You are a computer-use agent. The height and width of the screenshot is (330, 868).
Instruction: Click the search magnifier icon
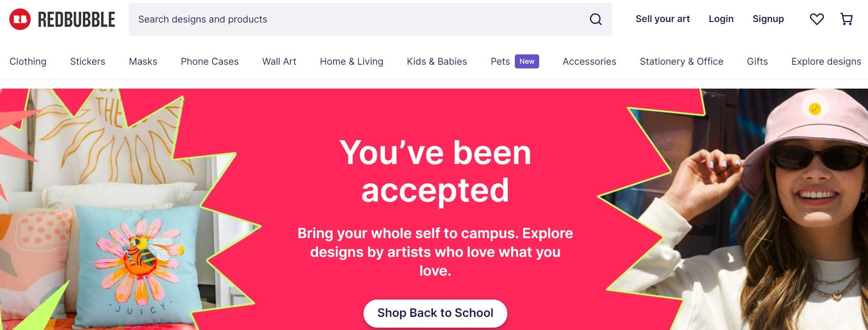(595, 19)
